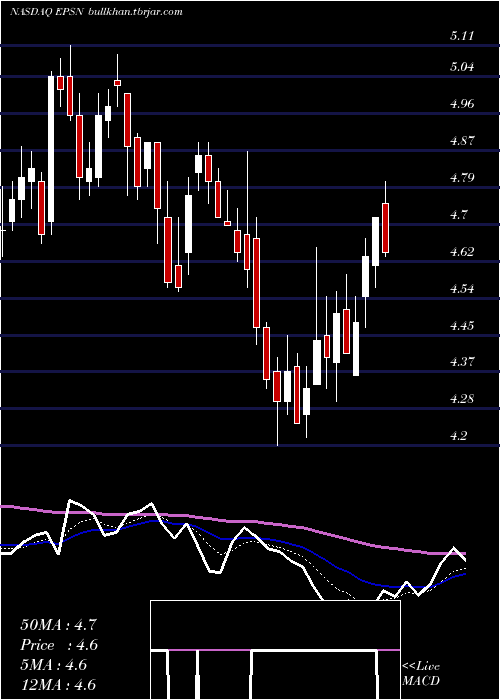500x700 pixels.
Task: Click the 4.2 price axis label
Action: click(x=458, y=436)
